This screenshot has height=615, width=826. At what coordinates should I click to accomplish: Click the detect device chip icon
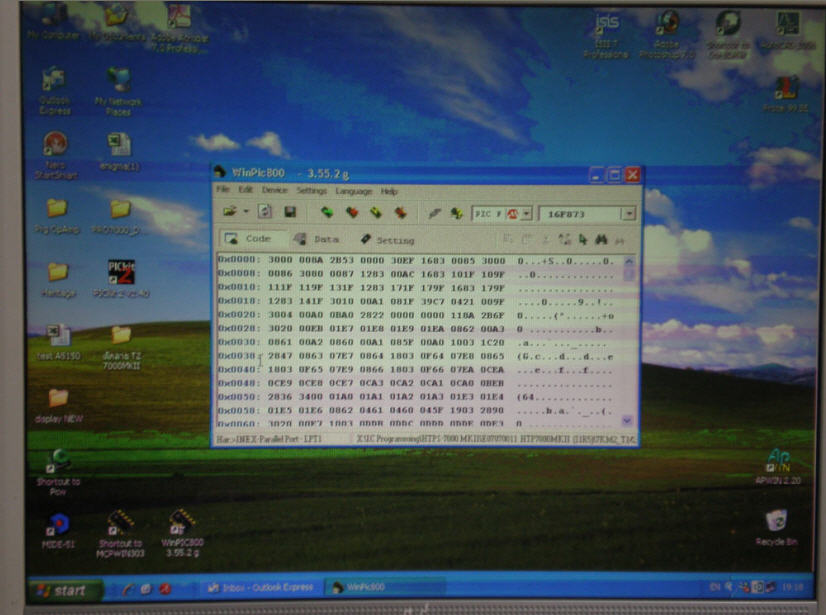[456, 213]
